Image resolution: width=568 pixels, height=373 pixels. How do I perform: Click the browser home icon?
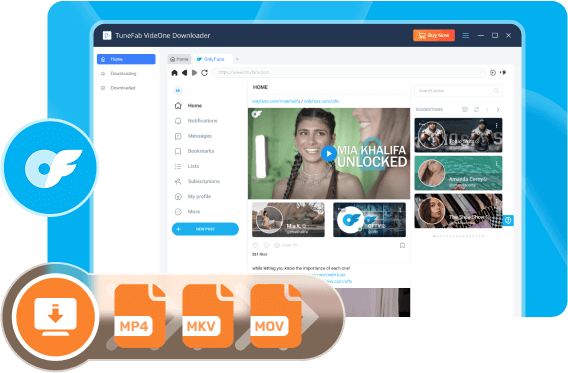tap(174, 73)
